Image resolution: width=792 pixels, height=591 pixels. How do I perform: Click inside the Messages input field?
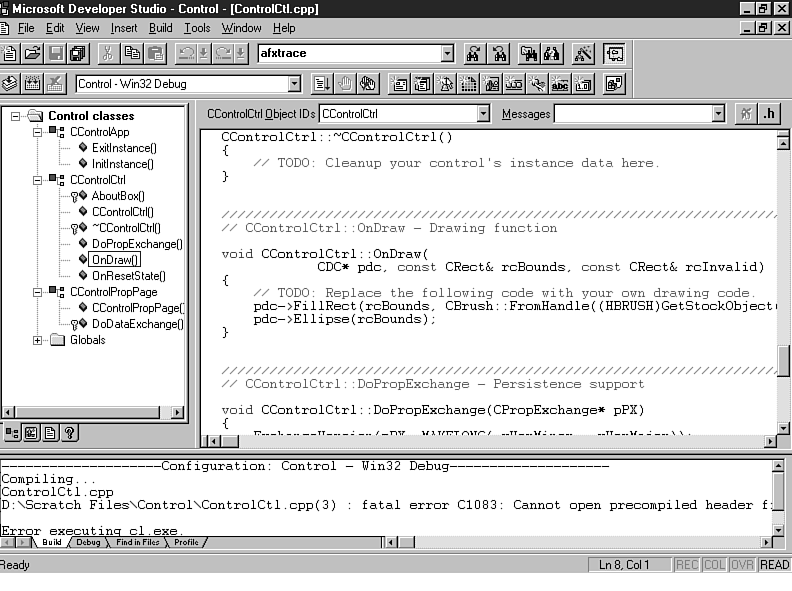click(x=633, y=114)
